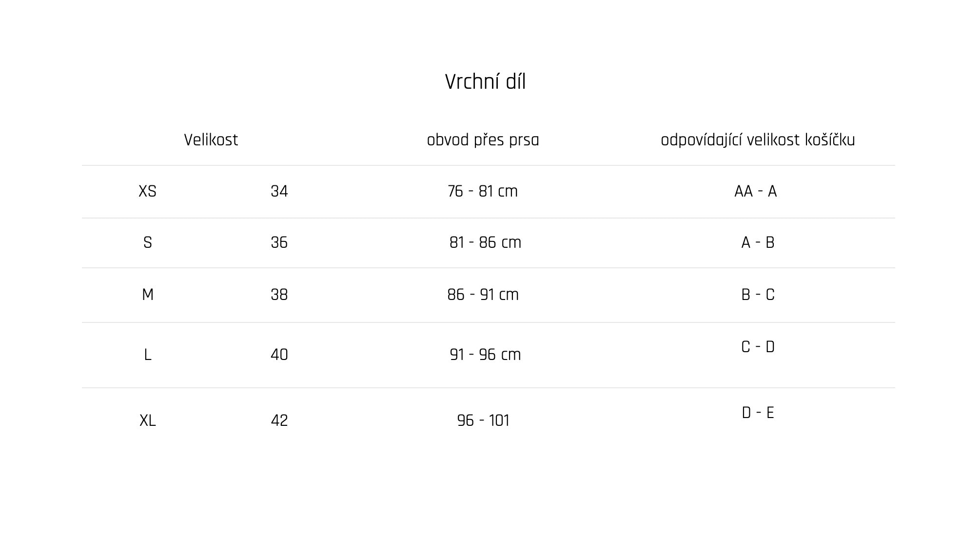The width and height of the screenshot is (980, 539).
Task: Click the XS size label
Action: (147, 191)
